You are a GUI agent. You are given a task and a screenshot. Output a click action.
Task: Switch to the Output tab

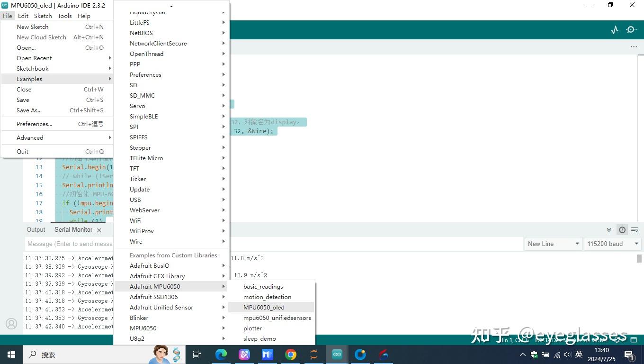pos(36,229)
